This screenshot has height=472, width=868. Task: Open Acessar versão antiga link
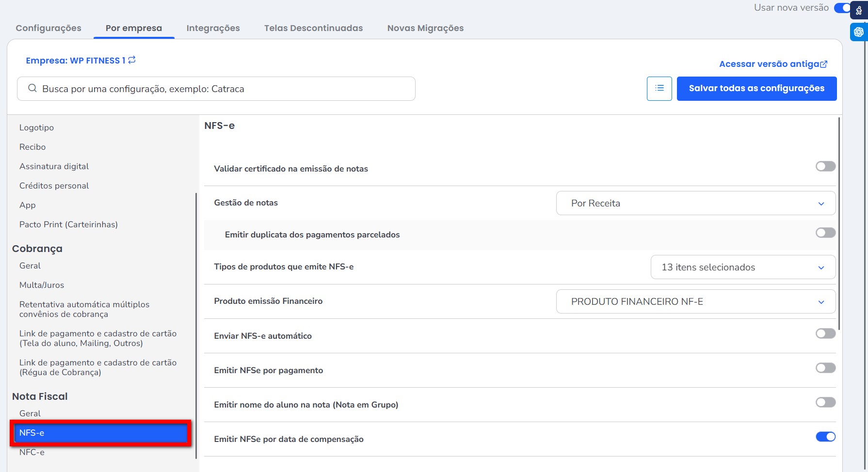pos(769,64)
